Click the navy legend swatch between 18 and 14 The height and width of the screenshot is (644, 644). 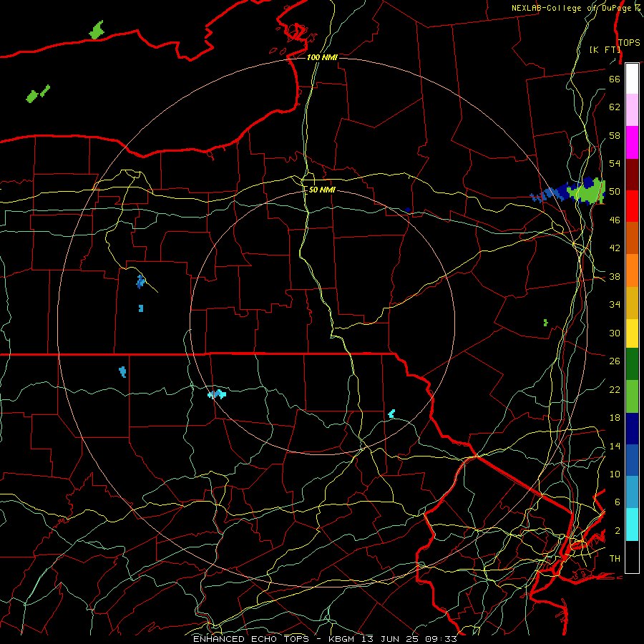point(632,429)
